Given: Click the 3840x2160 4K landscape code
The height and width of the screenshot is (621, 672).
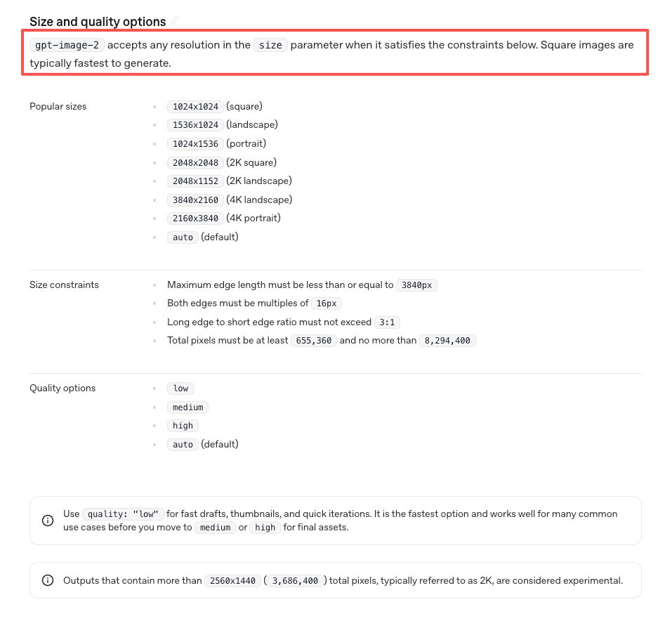Looking at the screenshot, I should pyautogui.click(x=195, y=200).
